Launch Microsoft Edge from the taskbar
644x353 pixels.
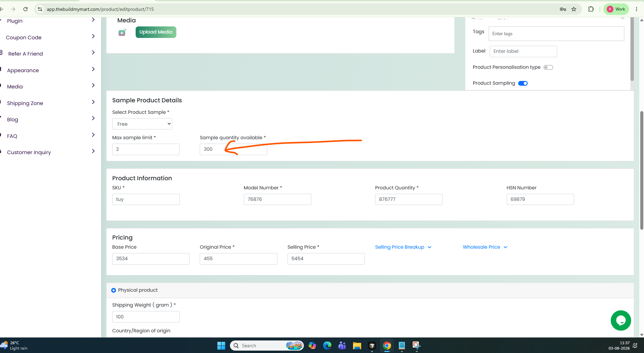coord(327,346)
